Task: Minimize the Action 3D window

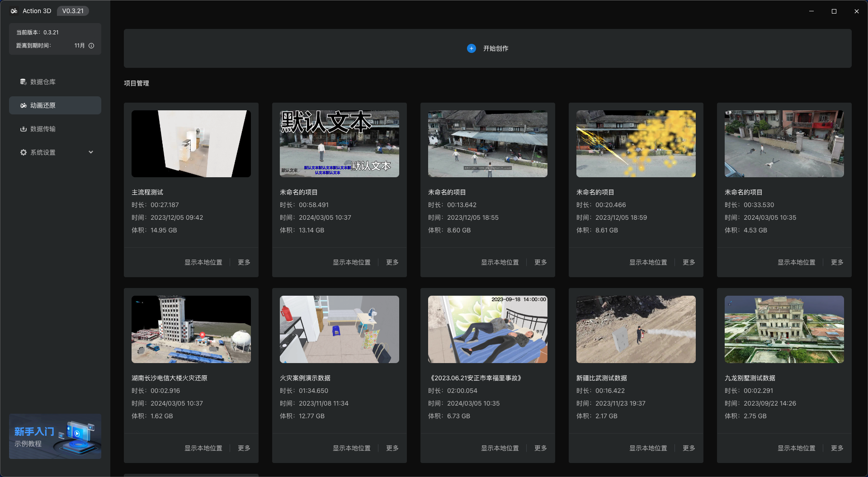Action: pyautogui.click(x=811, y=11)
